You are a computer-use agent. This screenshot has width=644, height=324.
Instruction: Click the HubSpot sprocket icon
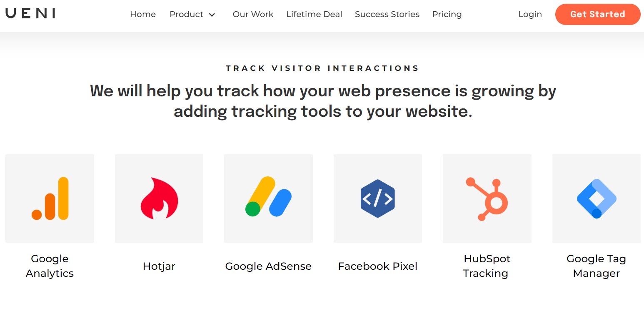coord(487,199)
